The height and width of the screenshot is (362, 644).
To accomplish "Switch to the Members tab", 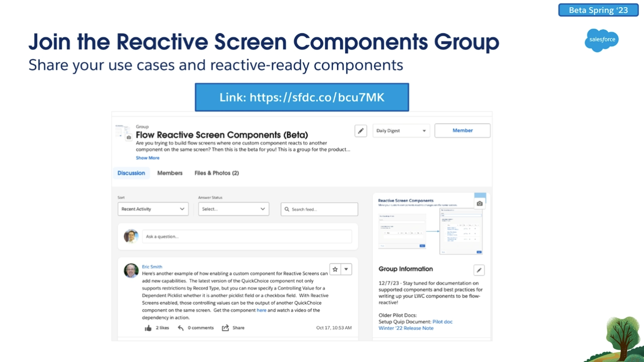I will click(x=170, y=173).
